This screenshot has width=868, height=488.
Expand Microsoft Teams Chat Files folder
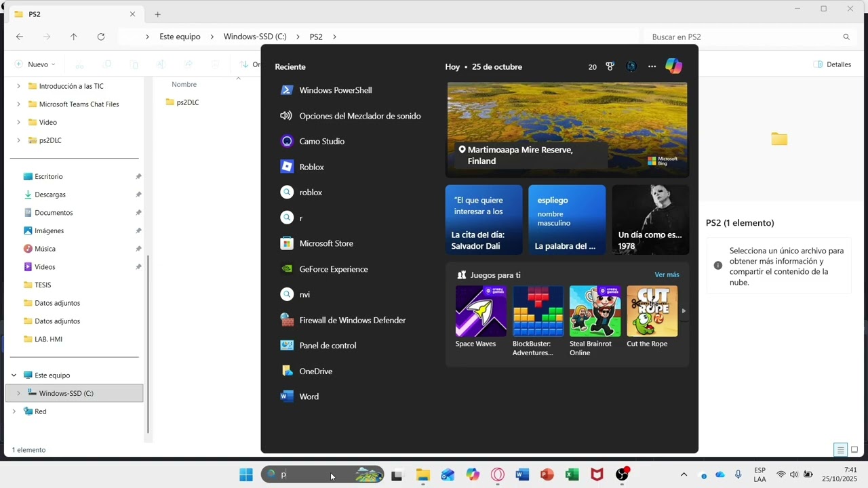[18, 104]
